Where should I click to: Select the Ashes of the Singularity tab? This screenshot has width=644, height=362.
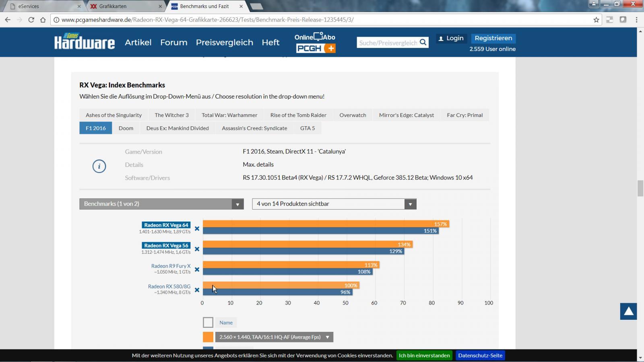pyautogui.click(x=114, y=115)
